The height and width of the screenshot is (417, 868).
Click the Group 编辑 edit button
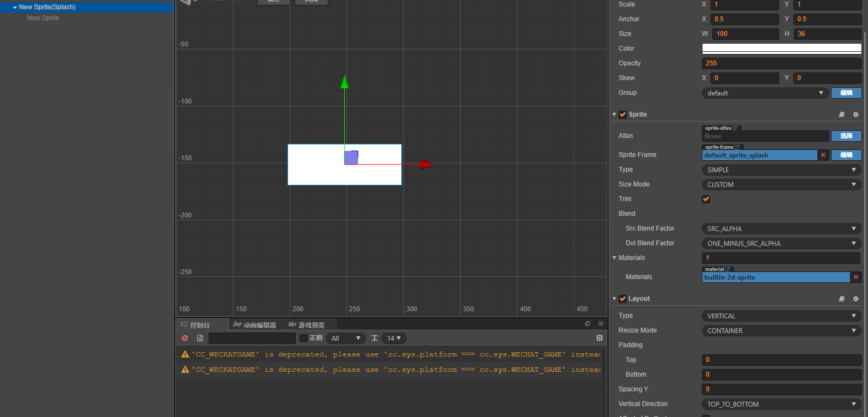(x=846, y=93)
